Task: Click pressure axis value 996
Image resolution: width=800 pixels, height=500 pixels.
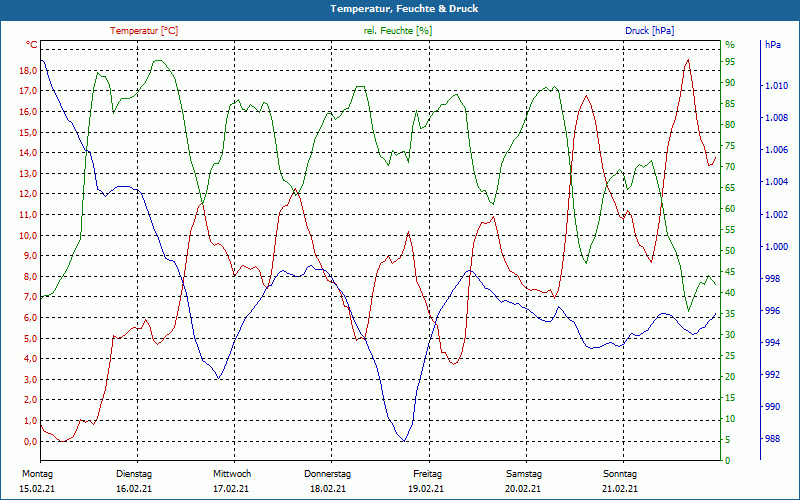Action: click(x=772, y=311)
